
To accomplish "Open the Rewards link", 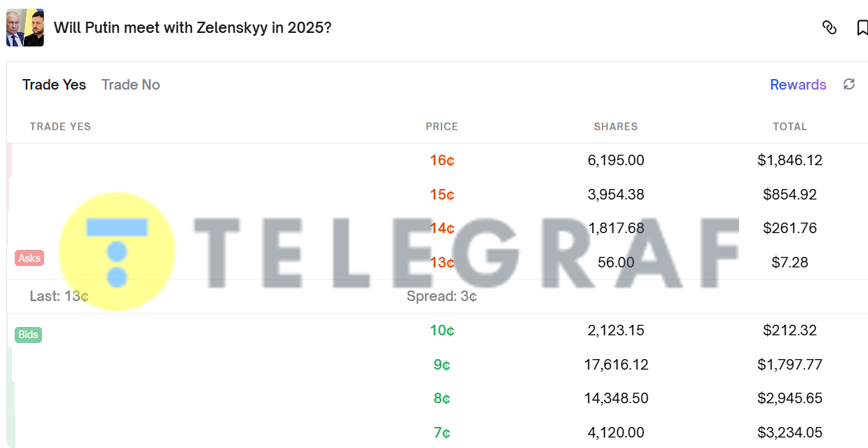I will pyautogui.click(x=798, y=85).
